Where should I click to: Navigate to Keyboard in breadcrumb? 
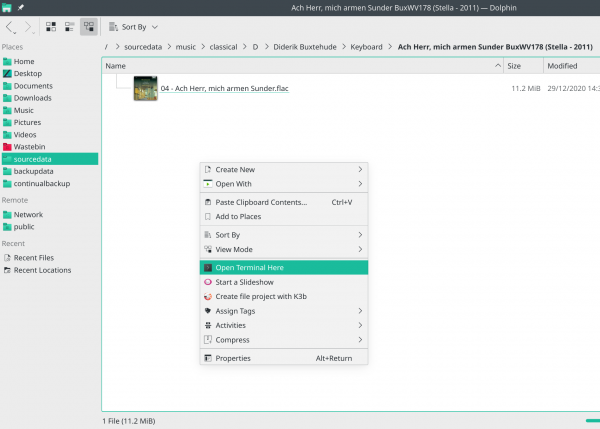coord(366,47)
